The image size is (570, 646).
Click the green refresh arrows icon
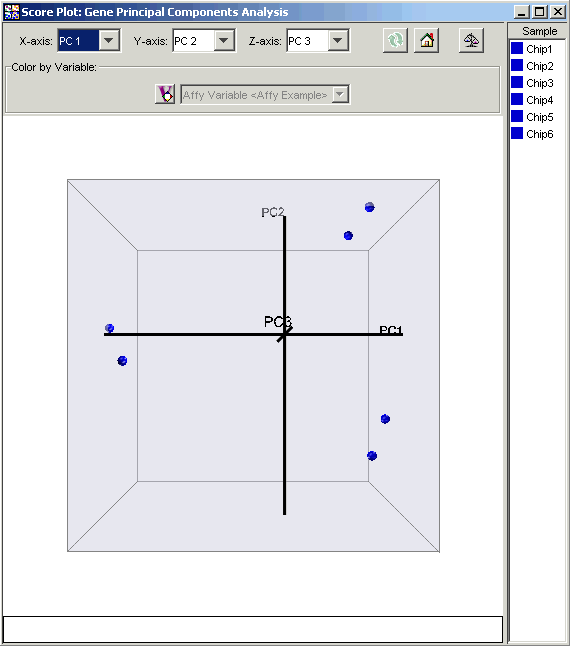point(395,40)
